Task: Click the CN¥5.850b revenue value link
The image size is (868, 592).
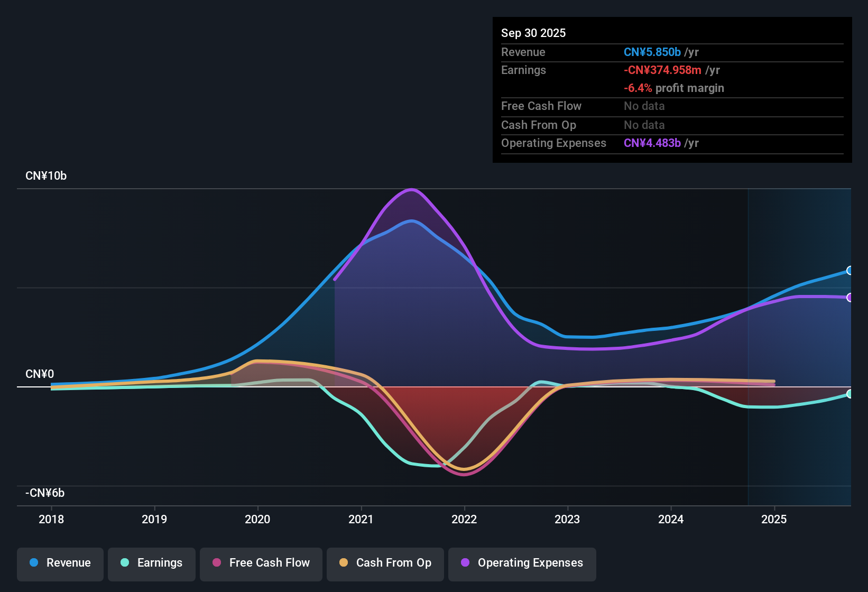Action: [652, 52]
